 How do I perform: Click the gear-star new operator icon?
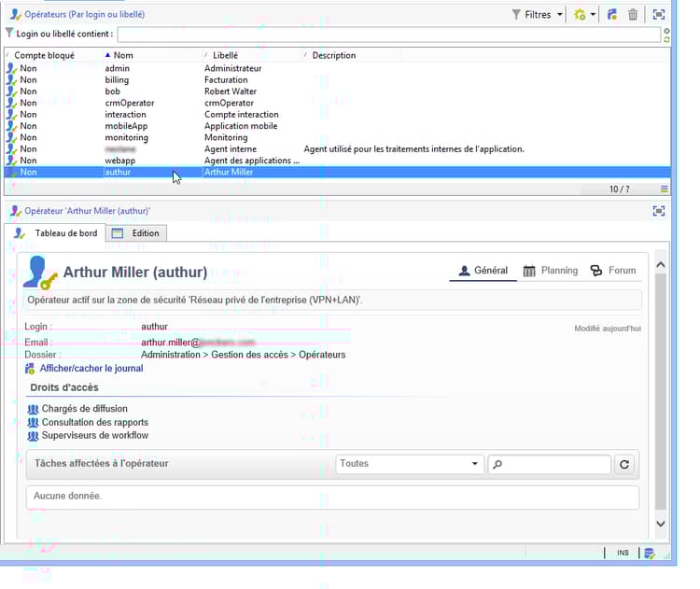(580, 15)
